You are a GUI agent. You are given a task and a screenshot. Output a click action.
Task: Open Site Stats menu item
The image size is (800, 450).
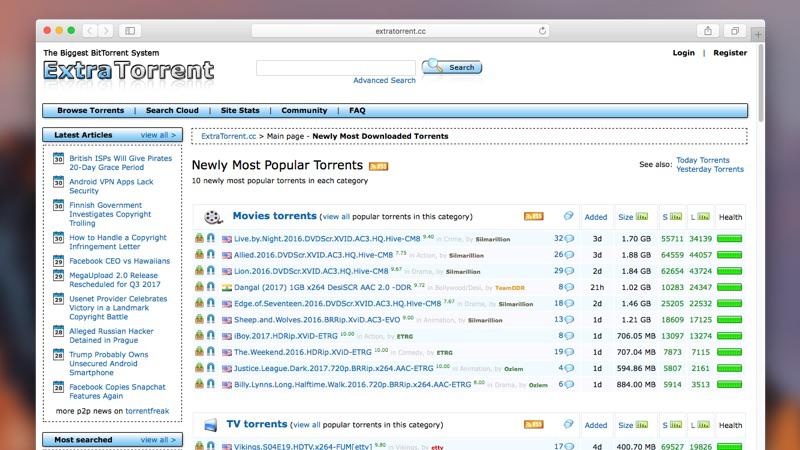click(240, 110)
